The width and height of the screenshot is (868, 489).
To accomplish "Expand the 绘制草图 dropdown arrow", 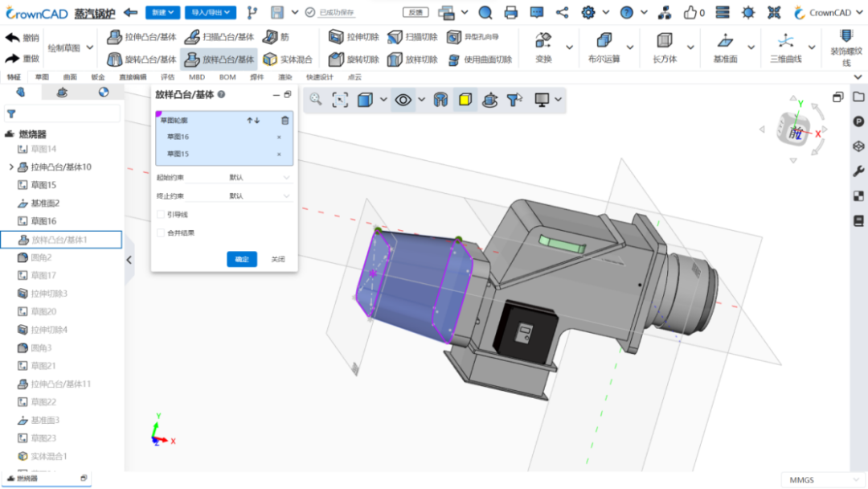I will tap(90, 47).
